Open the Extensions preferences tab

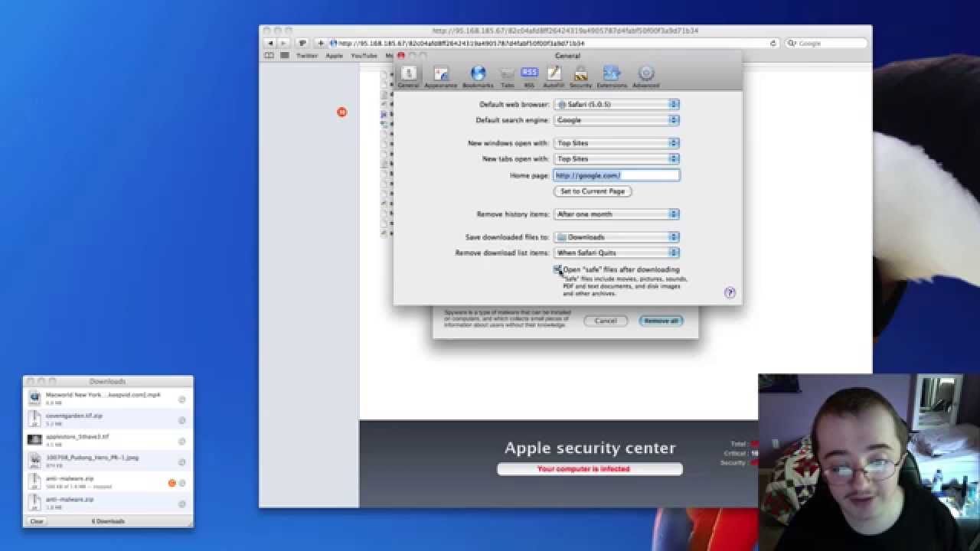[612, 76]
